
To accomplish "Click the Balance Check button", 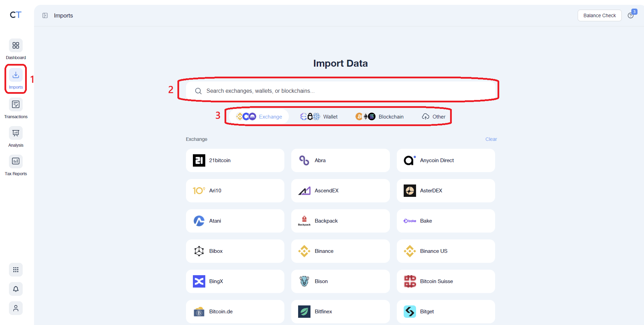I will (x=599, y=15).
